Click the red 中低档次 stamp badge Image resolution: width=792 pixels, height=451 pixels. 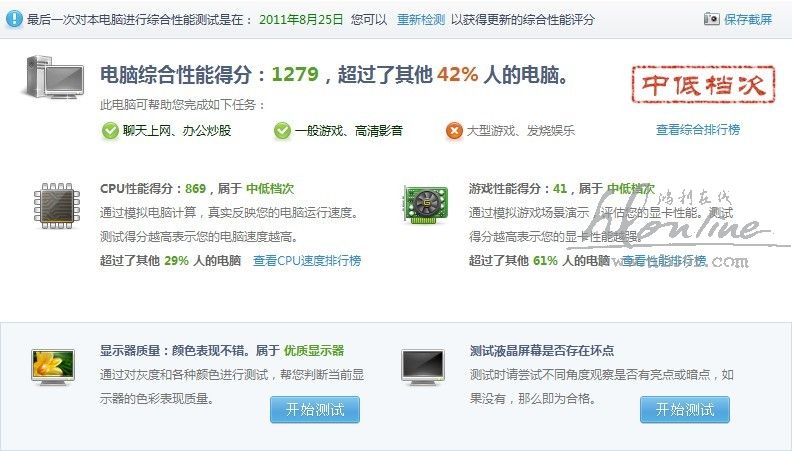point(703,84)
